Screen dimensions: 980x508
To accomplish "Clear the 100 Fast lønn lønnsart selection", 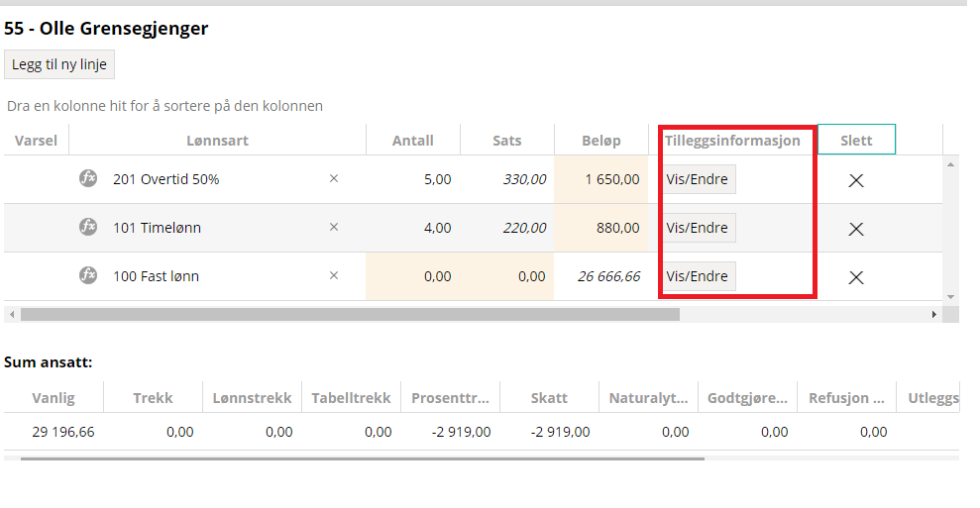I will [334, 275].
